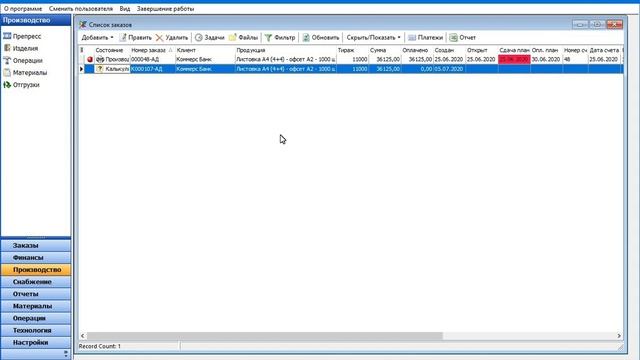The width and height of the screenshot is (640, 360).
Task: Open the Сменить пользователя menu
Action: tap(81, 9)
